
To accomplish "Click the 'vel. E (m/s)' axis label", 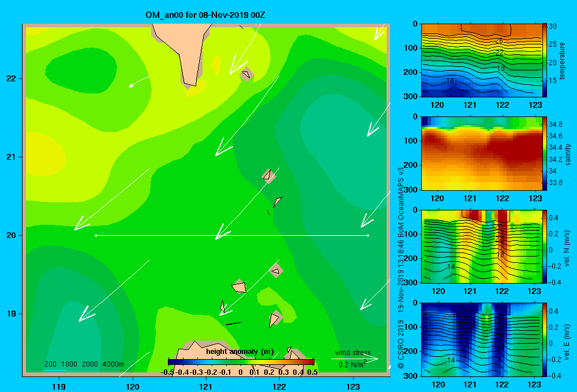I will pyautogui.click(x=567, y=342).
